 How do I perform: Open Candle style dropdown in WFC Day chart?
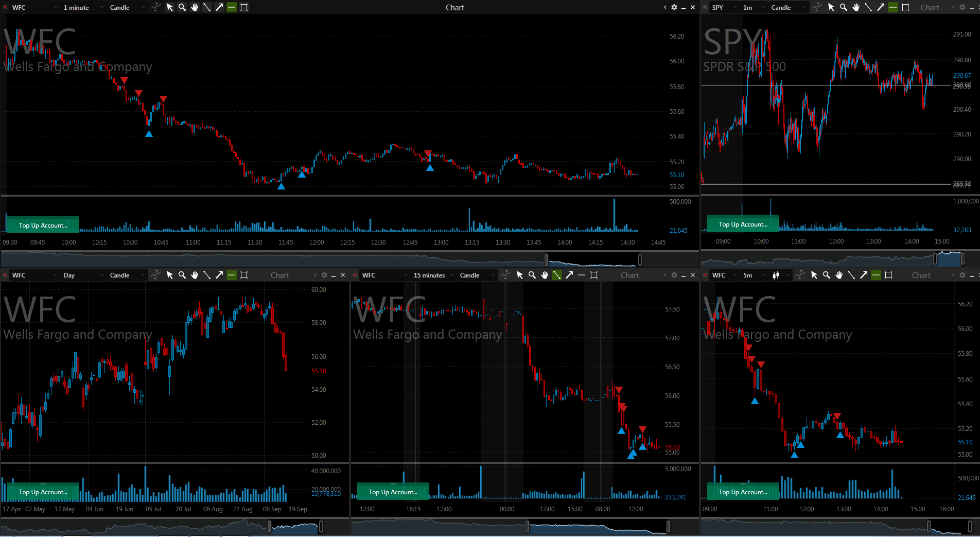(x=127, y=275)
